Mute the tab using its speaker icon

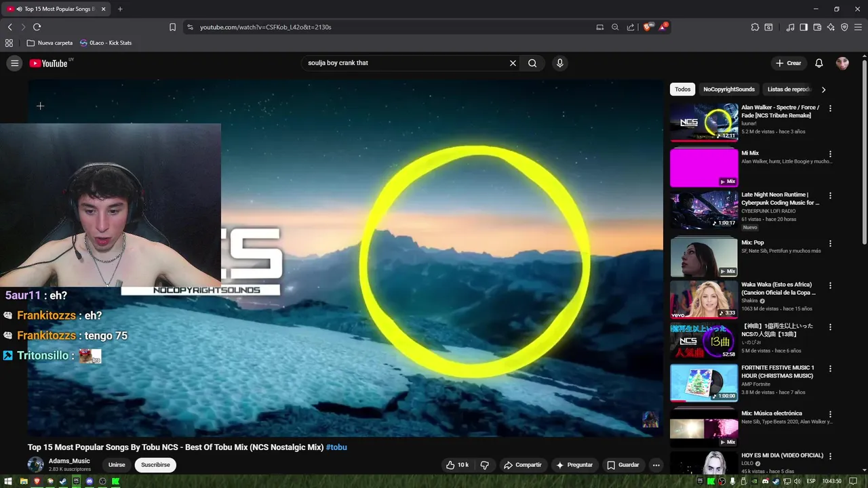click(x=19, y=9)
